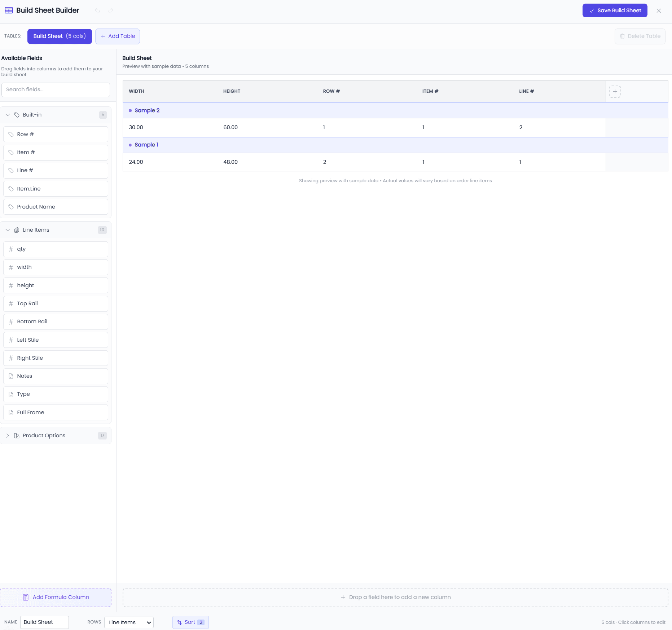This screenshot has height=630, width=672.
Task: Click the undo arrow icon
Action: point(97,10)
